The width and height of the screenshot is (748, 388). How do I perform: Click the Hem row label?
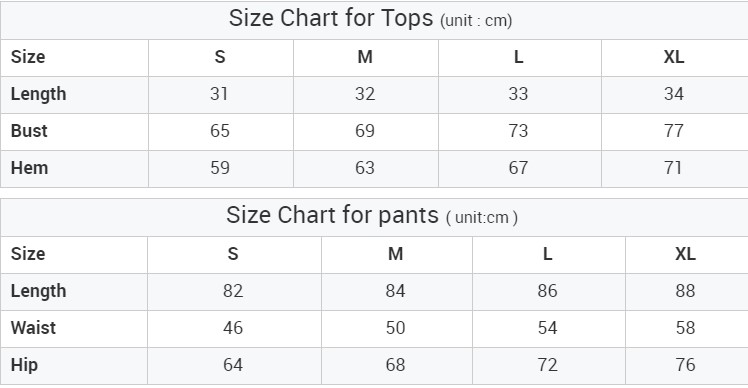(x=29, y=168)
